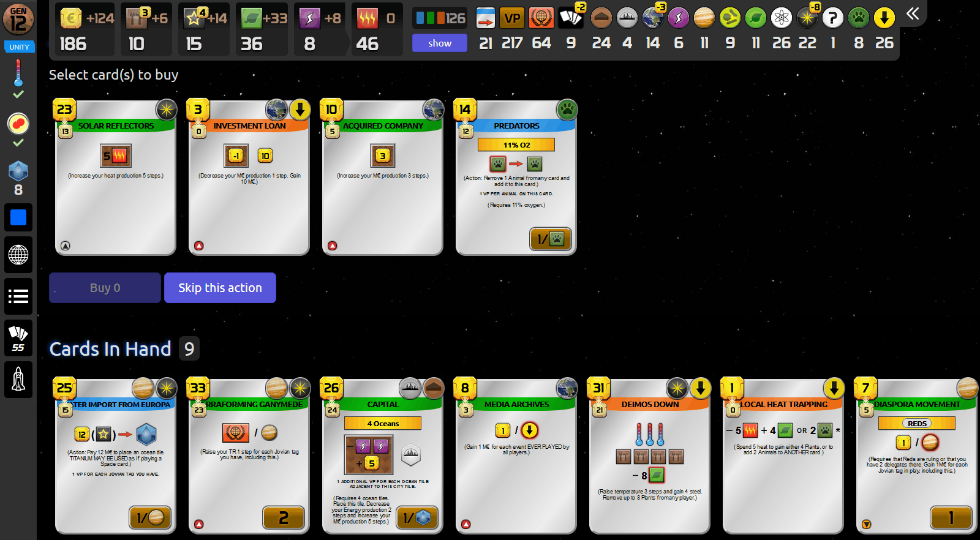Click the plant leaf tag counter
980x540 pixels.
tap(756, 18)
